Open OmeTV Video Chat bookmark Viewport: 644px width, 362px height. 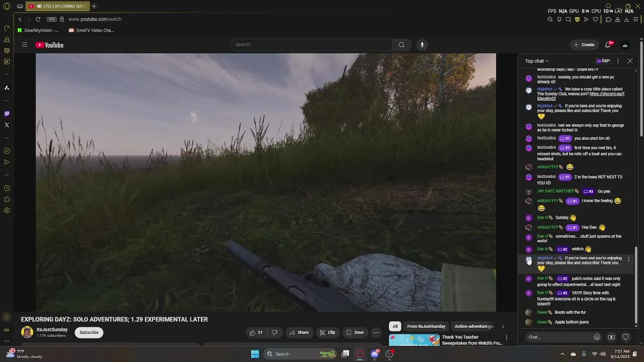(x=92, y=30)
